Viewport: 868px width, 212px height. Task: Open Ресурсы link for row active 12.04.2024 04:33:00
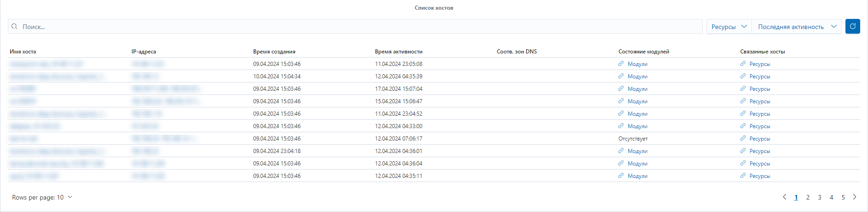pos(755,126)
